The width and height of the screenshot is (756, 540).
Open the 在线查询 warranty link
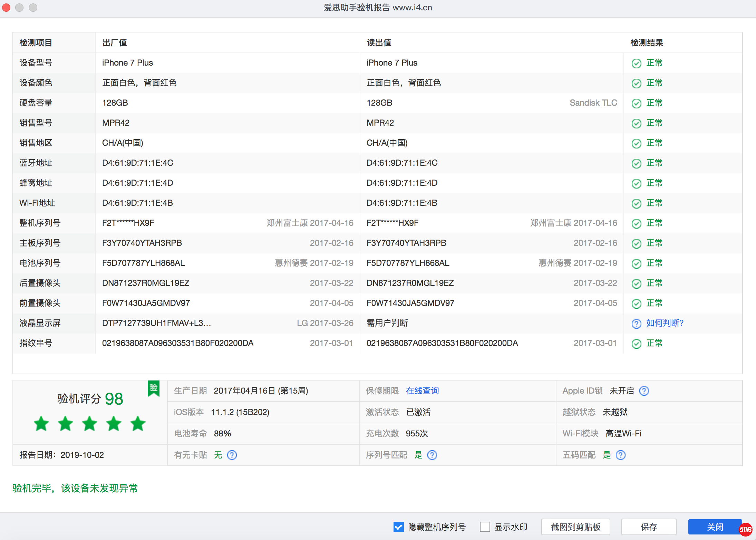pos(422,390)
